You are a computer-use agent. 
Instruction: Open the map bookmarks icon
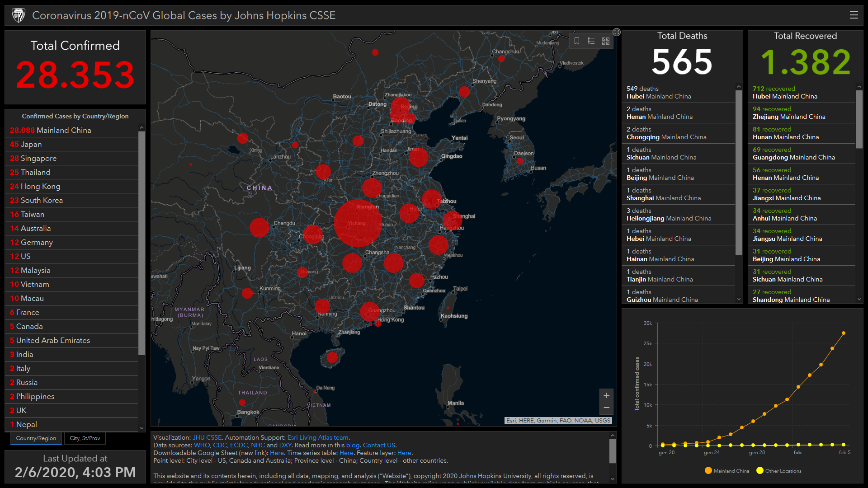pos(577,41)
